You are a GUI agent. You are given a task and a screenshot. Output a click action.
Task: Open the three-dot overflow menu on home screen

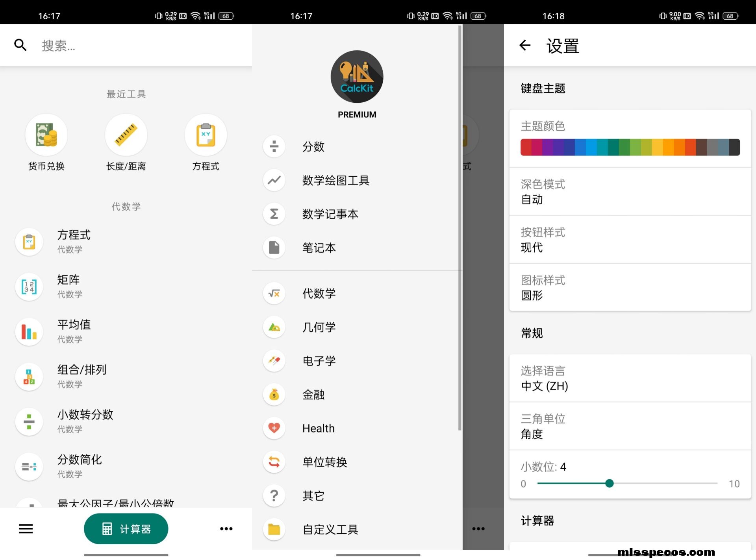tap(226, 529)
